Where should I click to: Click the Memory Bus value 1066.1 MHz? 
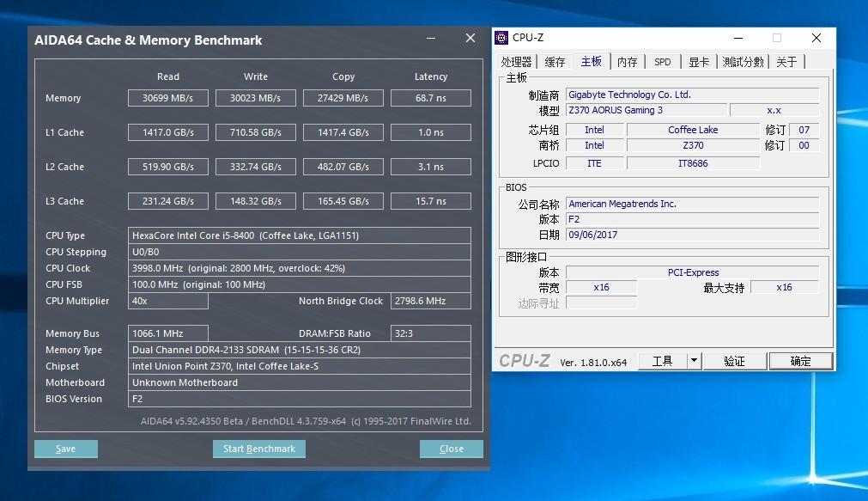167,333
